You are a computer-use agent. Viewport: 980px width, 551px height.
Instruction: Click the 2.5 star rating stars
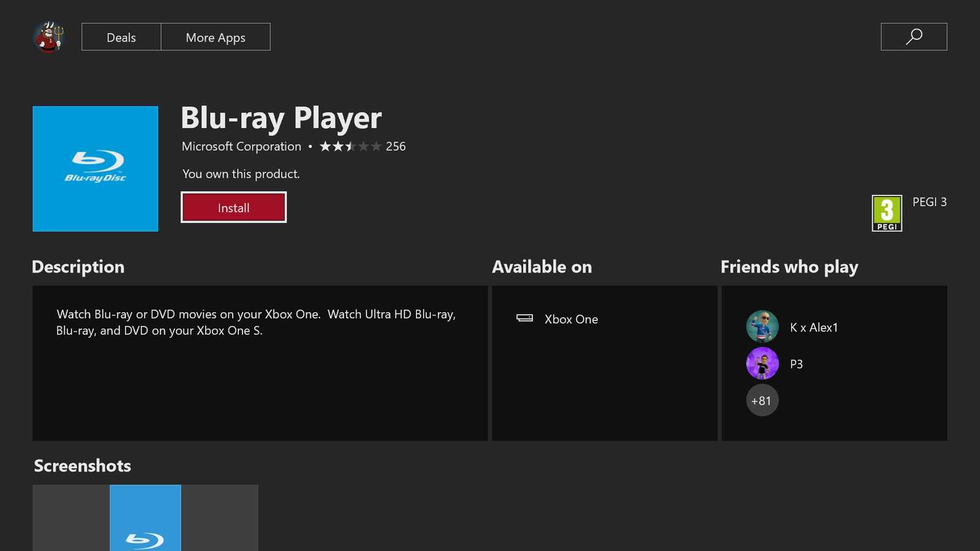[350, 146]
